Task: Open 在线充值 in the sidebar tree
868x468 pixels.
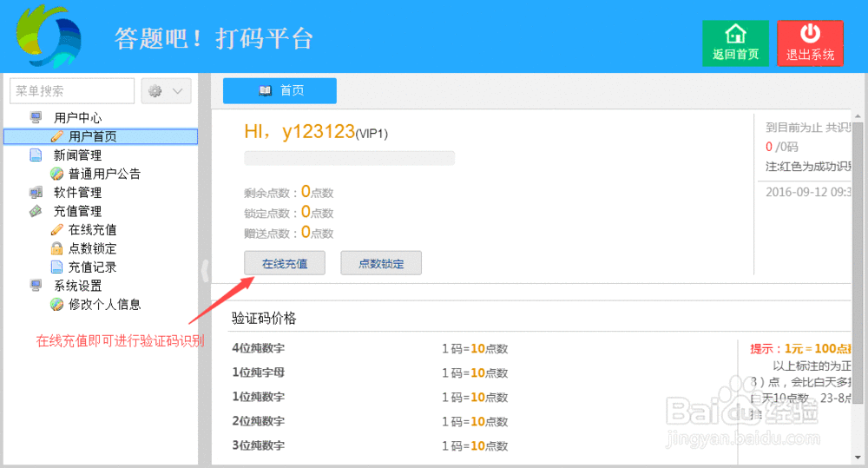Action: 92,230
